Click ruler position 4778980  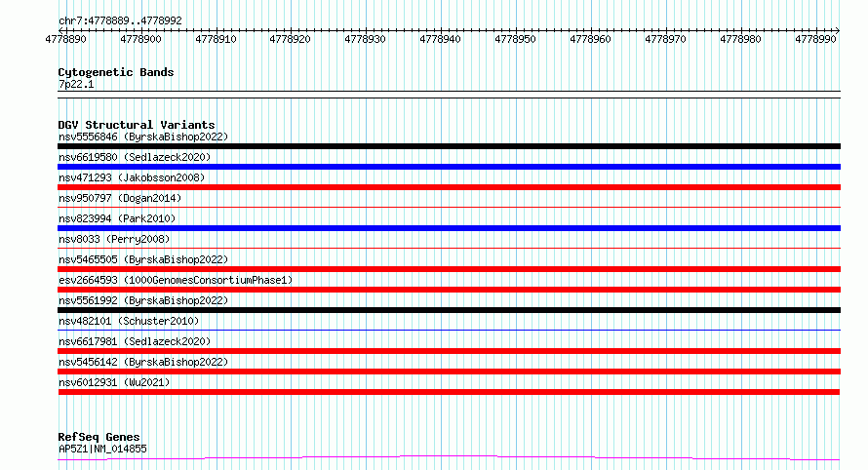pos(740,39)
